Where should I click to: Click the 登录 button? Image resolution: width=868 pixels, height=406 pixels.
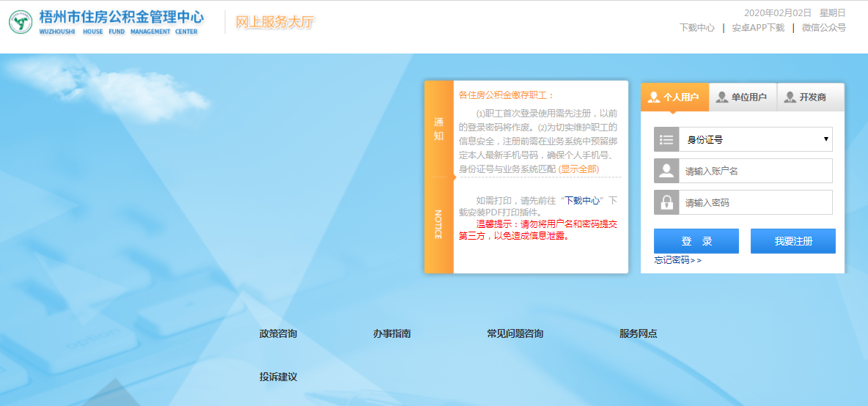click(x=696, y=241)
